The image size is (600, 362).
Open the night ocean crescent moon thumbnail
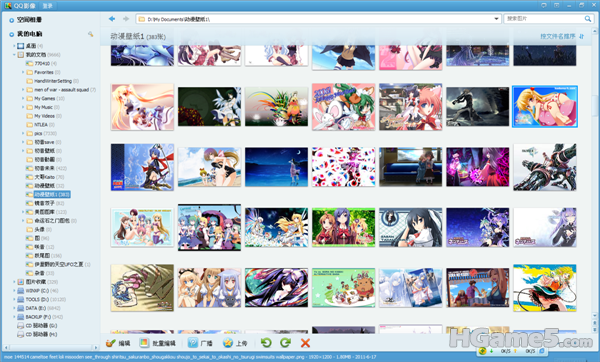tap(276, 167)
